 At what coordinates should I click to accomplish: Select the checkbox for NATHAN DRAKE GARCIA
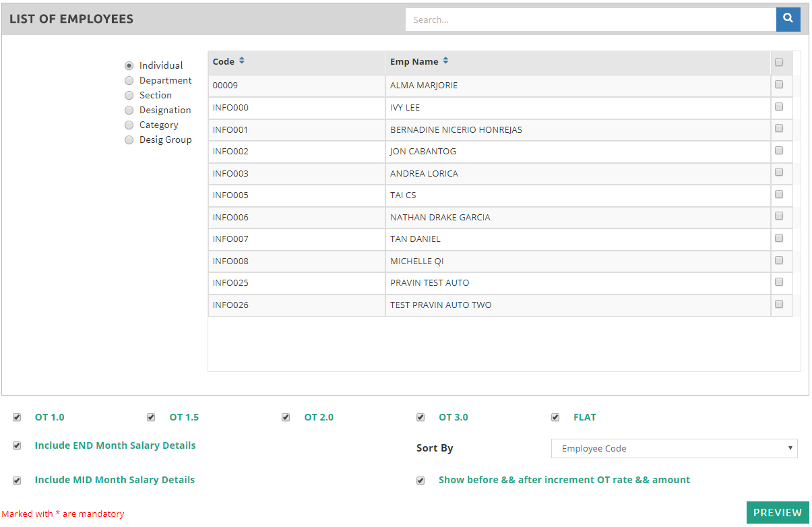pyautogui.click(x=779, y=216)
